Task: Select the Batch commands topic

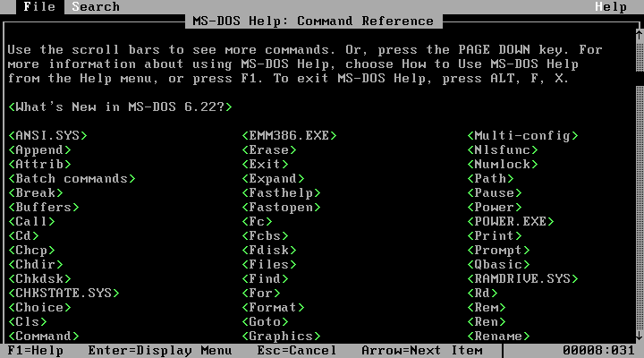Action: point(72,178)
